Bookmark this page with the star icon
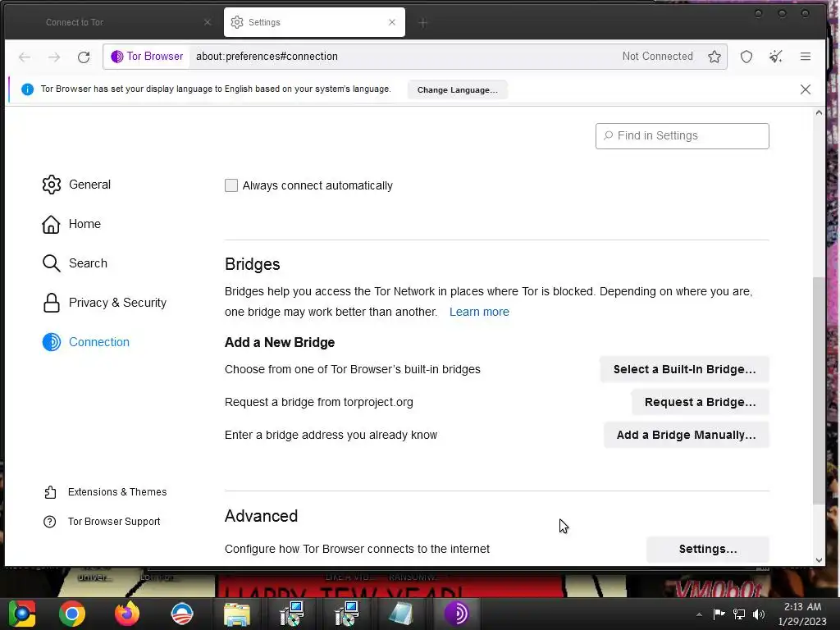The height and width of the screenshot is (630, 840). 714,57
